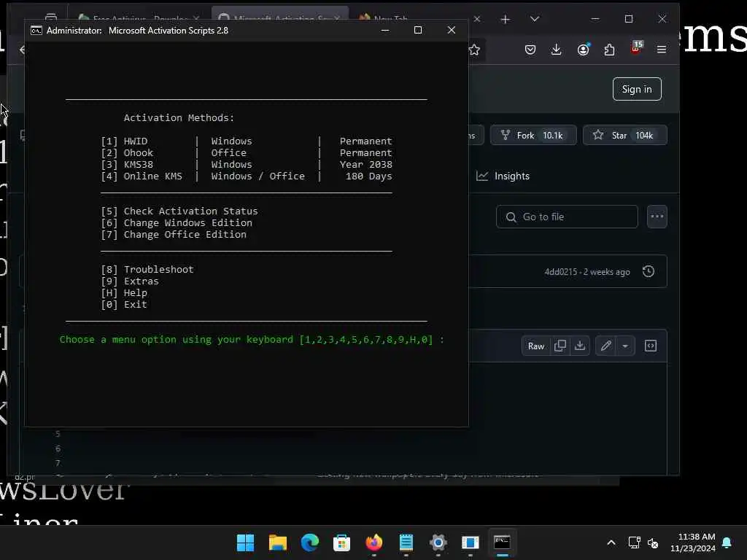Click the uBlock extension icon with badge 15
This screenshot has height=560, width=747.
[636, 48]
